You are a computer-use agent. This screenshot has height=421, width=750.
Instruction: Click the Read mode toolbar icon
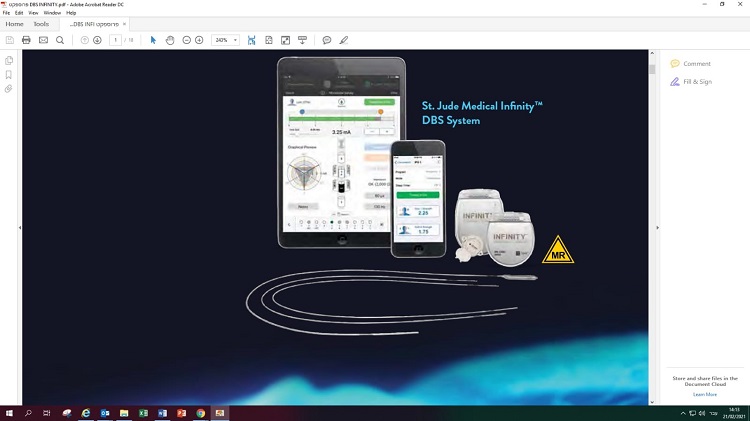302,40
